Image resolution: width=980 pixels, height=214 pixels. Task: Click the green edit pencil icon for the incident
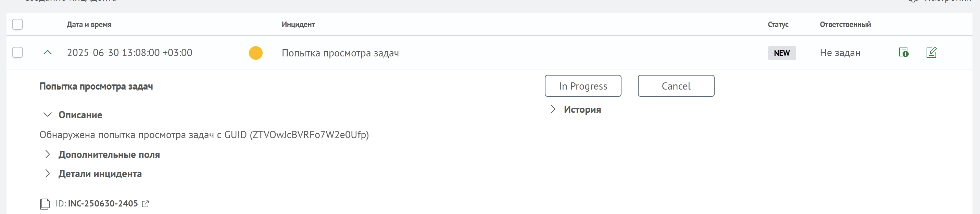[932, 52]
